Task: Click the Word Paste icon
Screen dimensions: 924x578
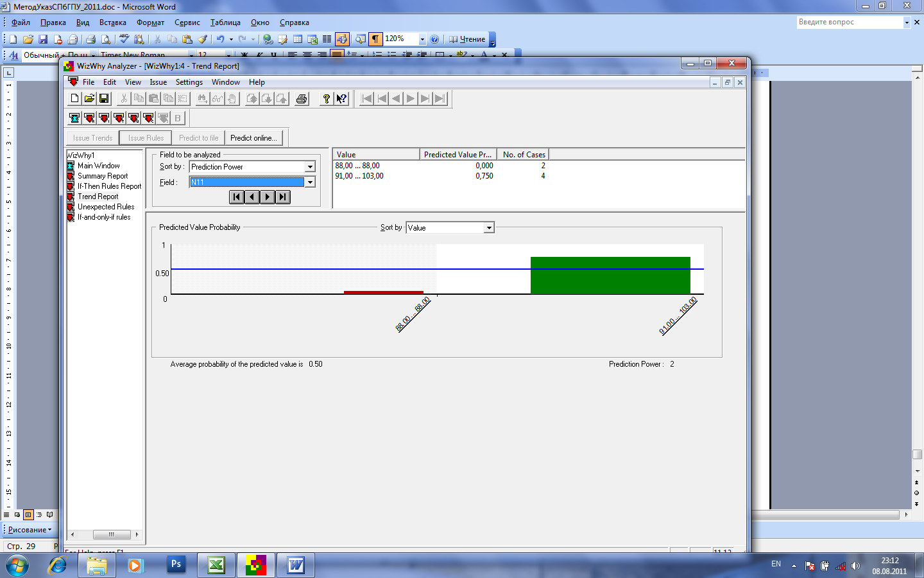Action: click(187, 39)
